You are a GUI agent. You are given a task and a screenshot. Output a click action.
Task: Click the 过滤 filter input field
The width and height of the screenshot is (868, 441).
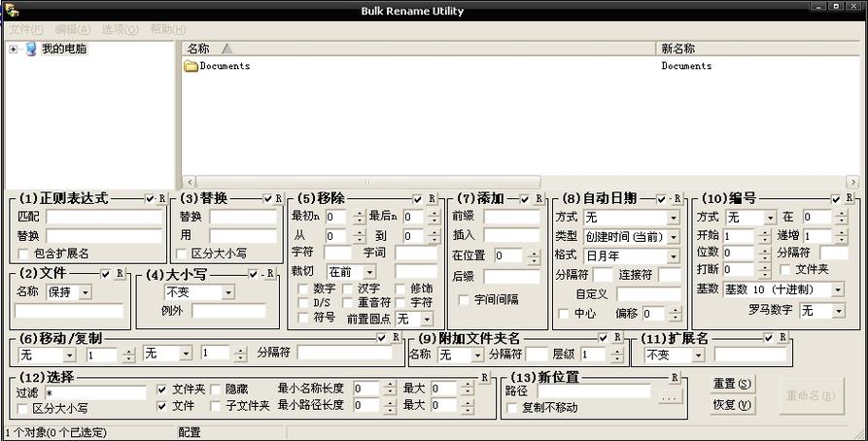[x=94, y=393]
